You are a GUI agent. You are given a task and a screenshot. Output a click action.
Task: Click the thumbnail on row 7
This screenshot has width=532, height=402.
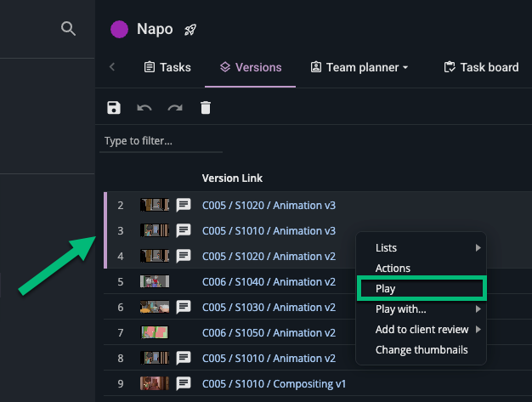pyautogui.click(x=155, y=332)
